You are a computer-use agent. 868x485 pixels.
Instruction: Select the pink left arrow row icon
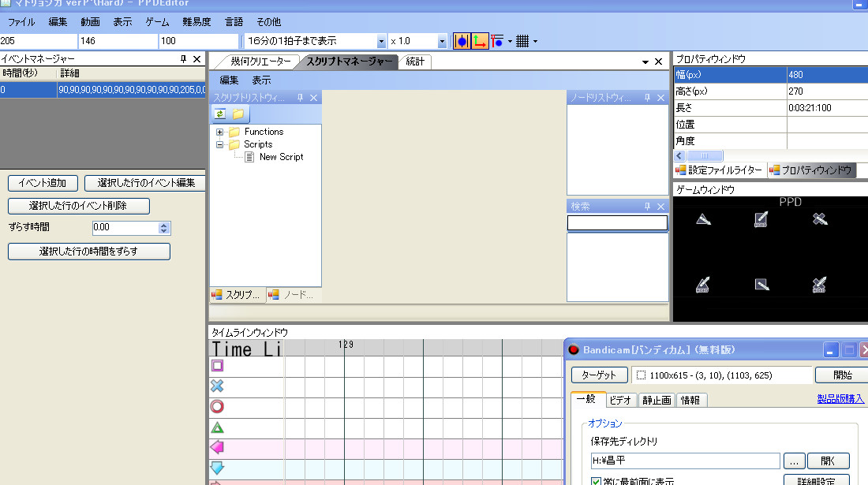click(217, 447)
